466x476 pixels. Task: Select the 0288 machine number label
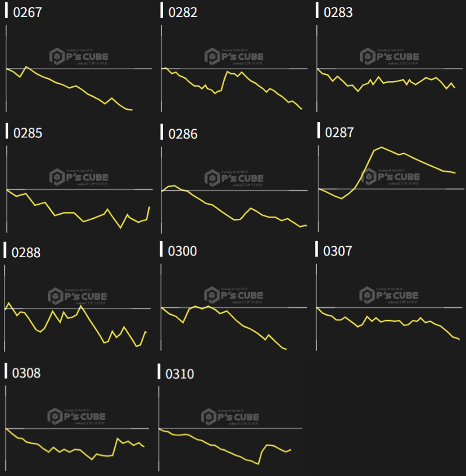pyautogui.click(x=26, y=253)
